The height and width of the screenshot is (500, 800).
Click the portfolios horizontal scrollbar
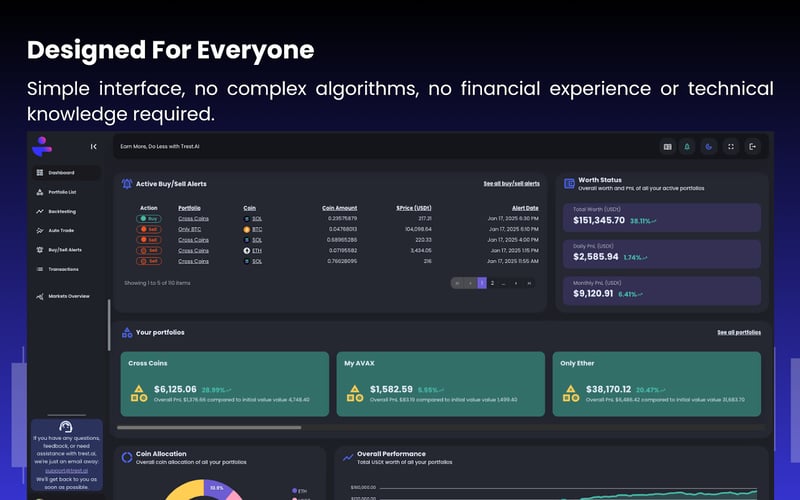coord(209,428)
